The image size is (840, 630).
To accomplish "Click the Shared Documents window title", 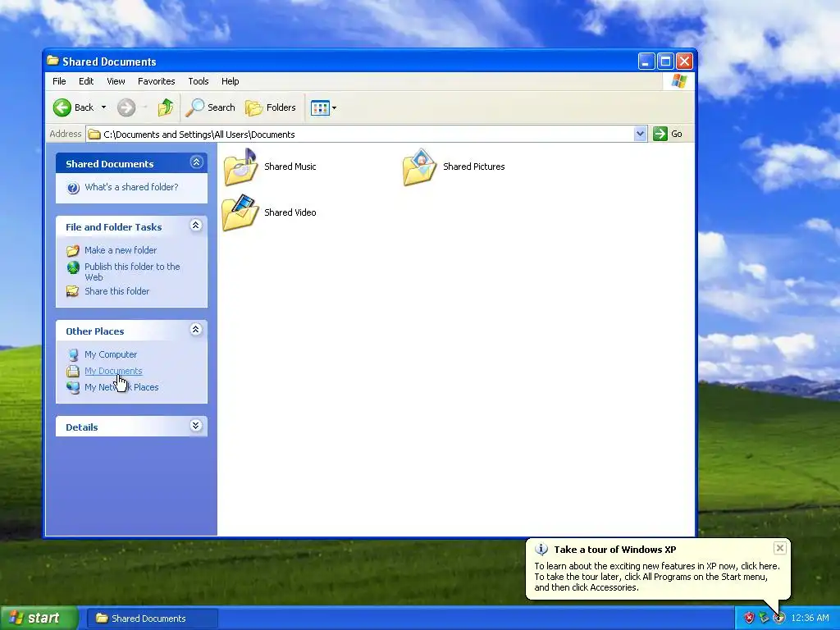I will (x=109, y=62).
